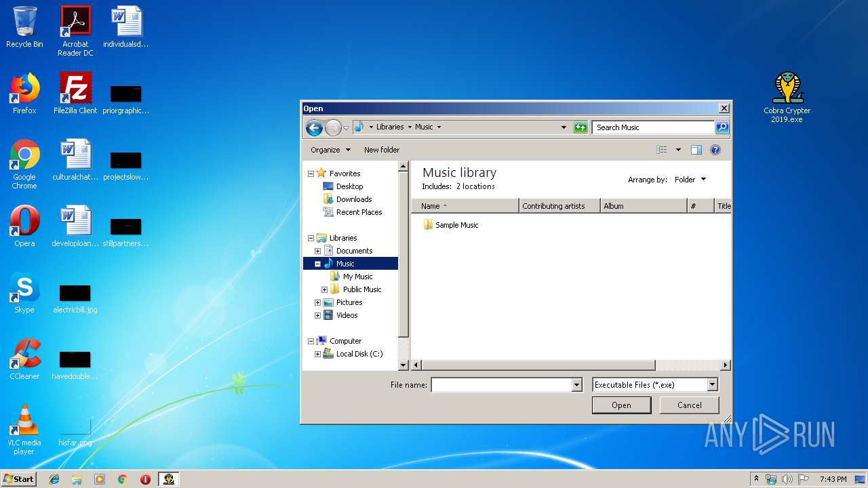Collapse the Music library node

point(317,264)
